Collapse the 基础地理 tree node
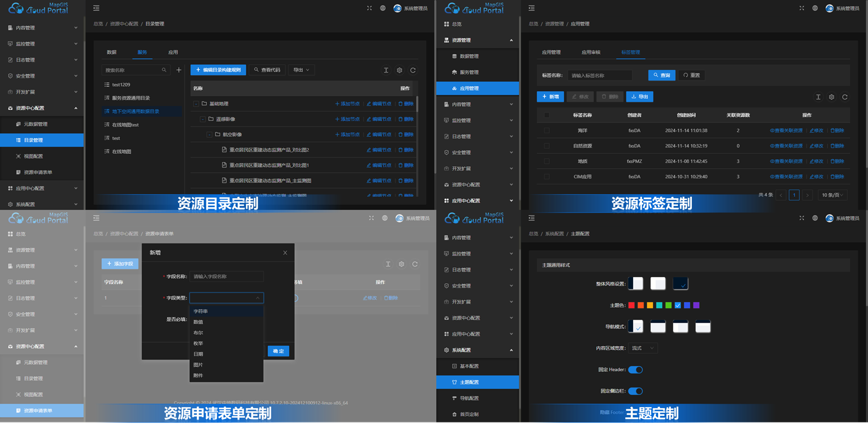Screen dimensions: 868x439 (x=196, y=104)
